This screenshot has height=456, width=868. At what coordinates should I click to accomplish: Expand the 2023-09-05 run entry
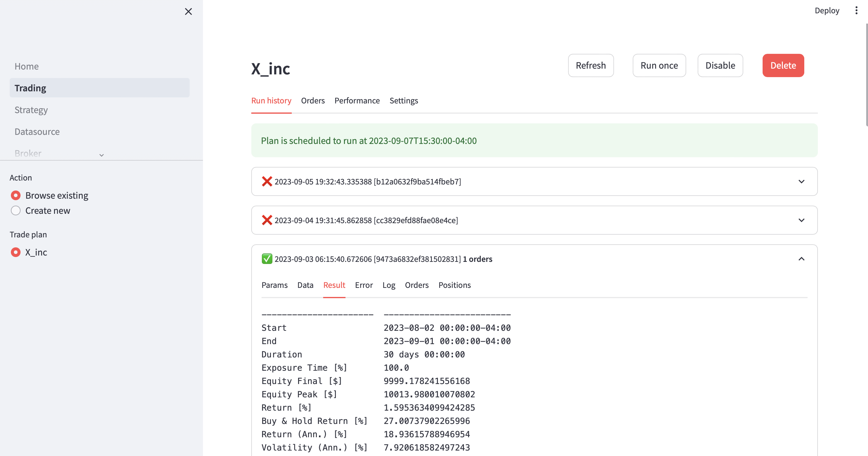(801, 181)
